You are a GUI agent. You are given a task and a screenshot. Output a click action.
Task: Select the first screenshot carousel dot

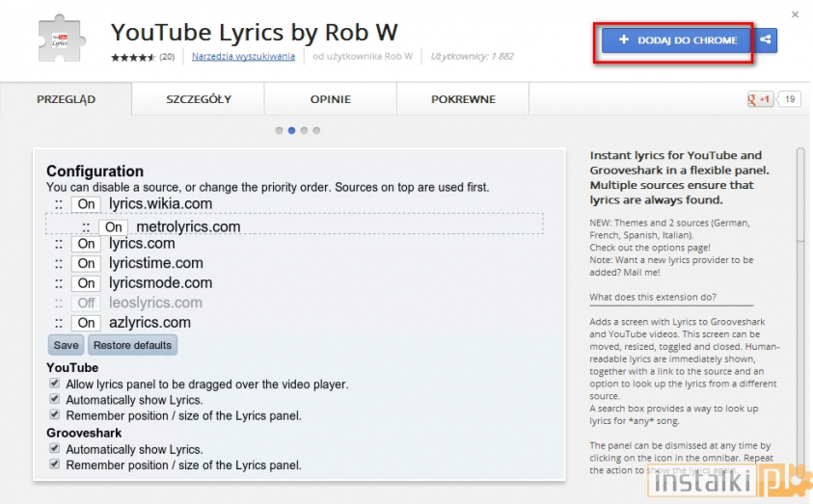tap(279, 130)
